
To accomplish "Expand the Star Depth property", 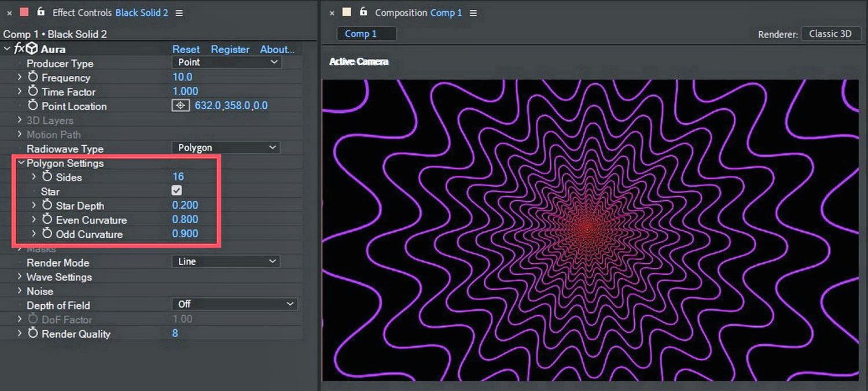I will [x=34, y=205].
